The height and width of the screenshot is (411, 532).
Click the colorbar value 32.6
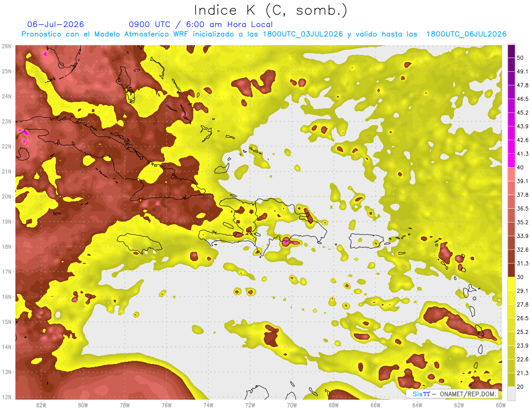(x=523, y=250)
